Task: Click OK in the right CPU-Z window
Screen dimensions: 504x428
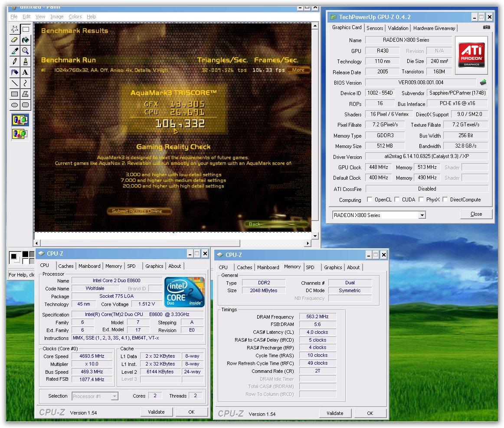Action: [x=370, y=413]
